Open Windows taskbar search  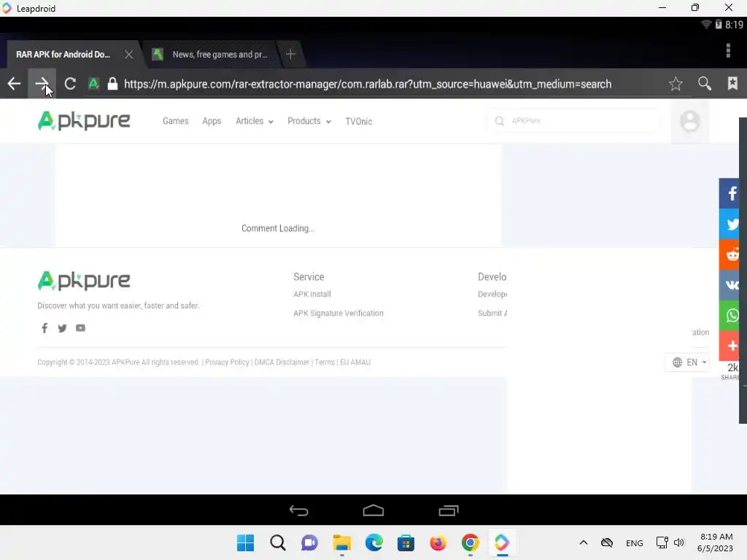278,542
